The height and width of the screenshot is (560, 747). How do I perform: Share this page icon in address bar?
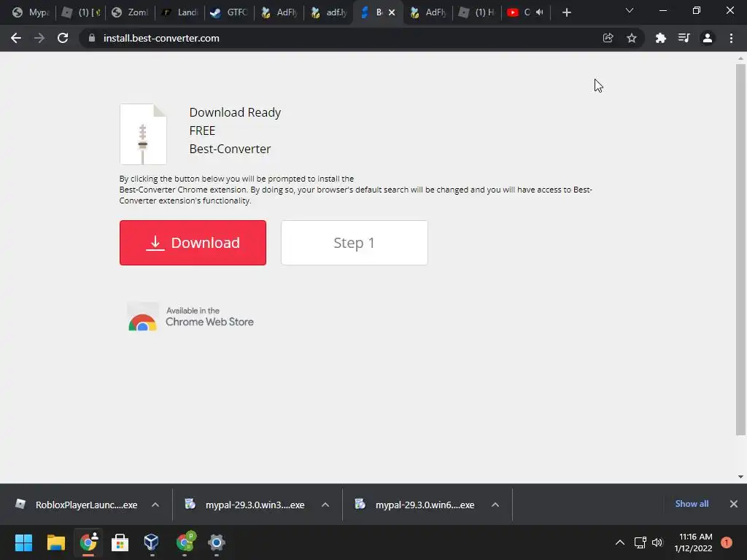coord(608,38)
